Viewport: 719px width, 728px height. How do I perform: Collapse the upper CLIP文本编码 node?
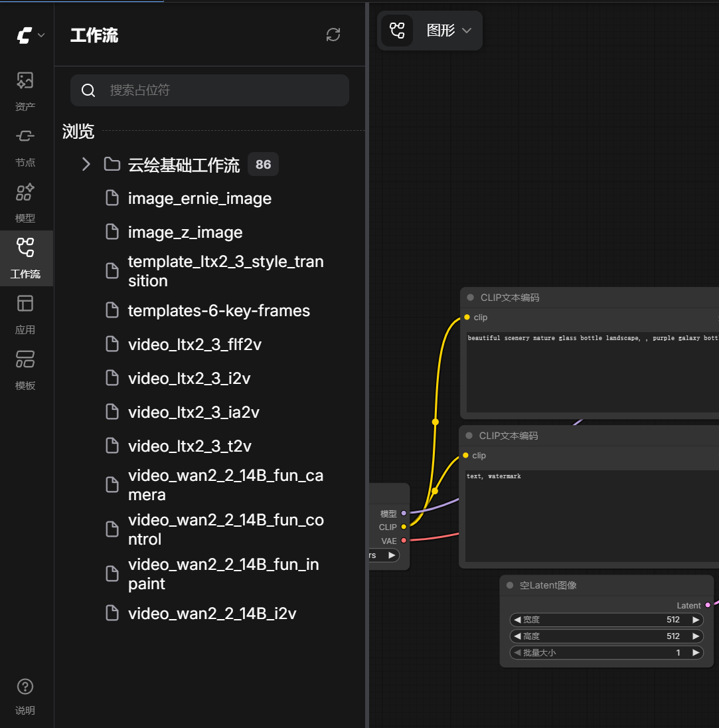coord(470,298)
